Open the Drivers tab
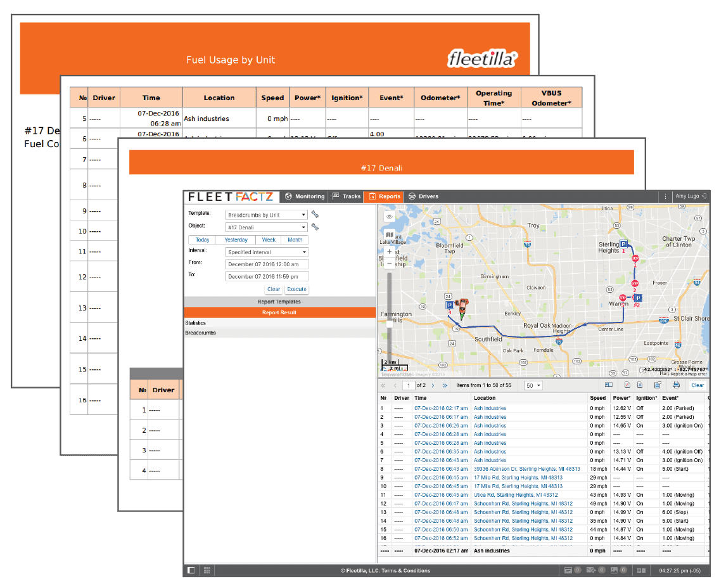 pyautogui.click(x=423, y=196)
